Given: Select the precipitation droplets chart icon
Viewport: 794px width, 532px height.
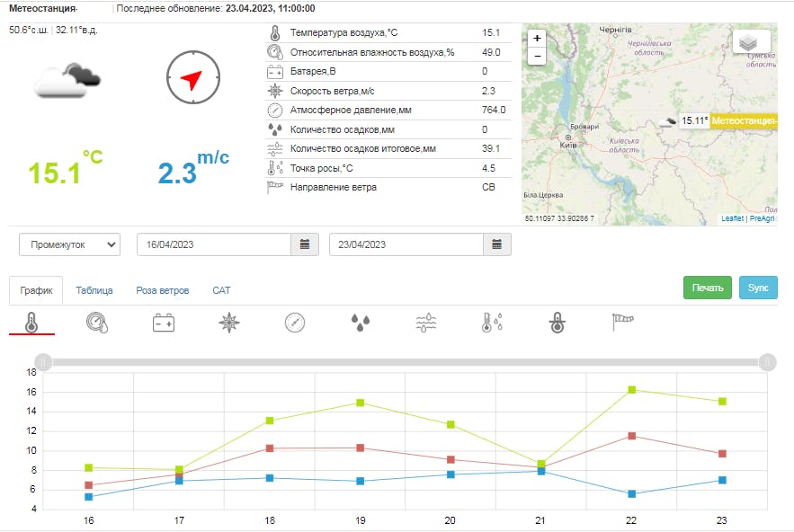Looking at the screenshot, I should (361, 323).
